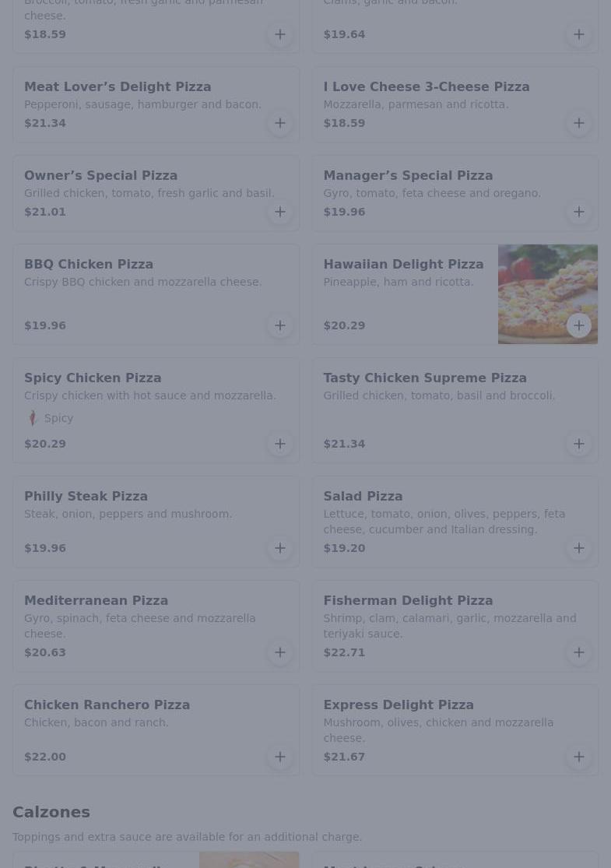Add Hawaiian Delight Pizza with plus button
This screenshot has height=868, width=611.
579,325
